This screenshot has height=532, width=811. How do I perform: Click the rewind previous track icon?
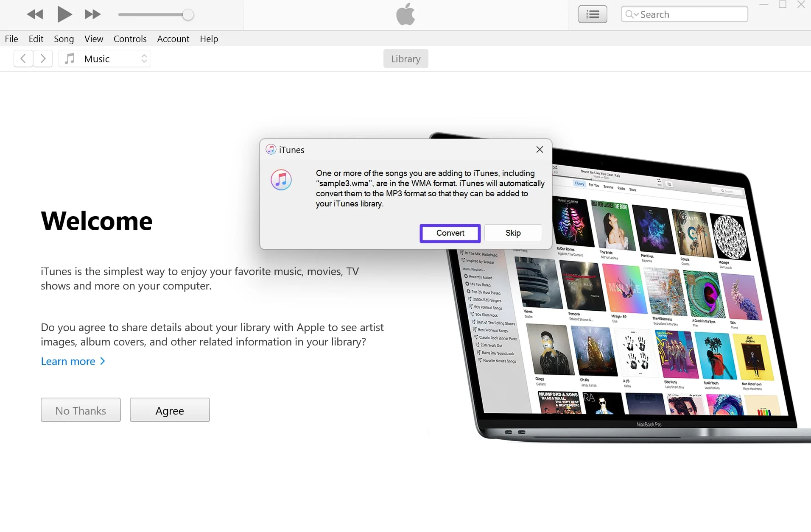click(35, 14)
